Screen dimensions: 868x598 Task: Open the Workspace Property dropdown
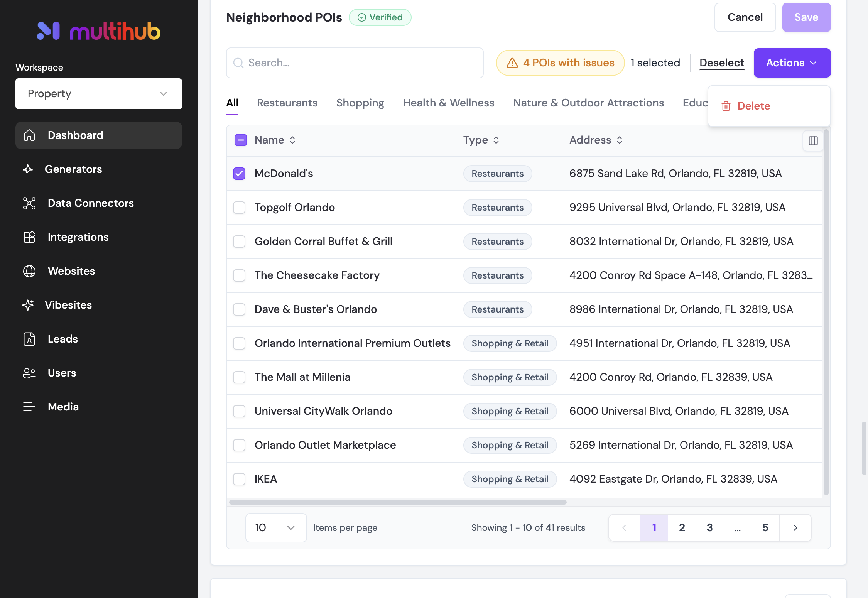99,94
